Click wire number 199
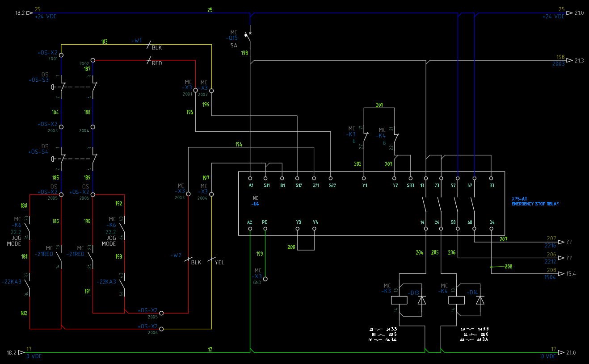This screenshot has height=364, width=589. click(259, 254)
